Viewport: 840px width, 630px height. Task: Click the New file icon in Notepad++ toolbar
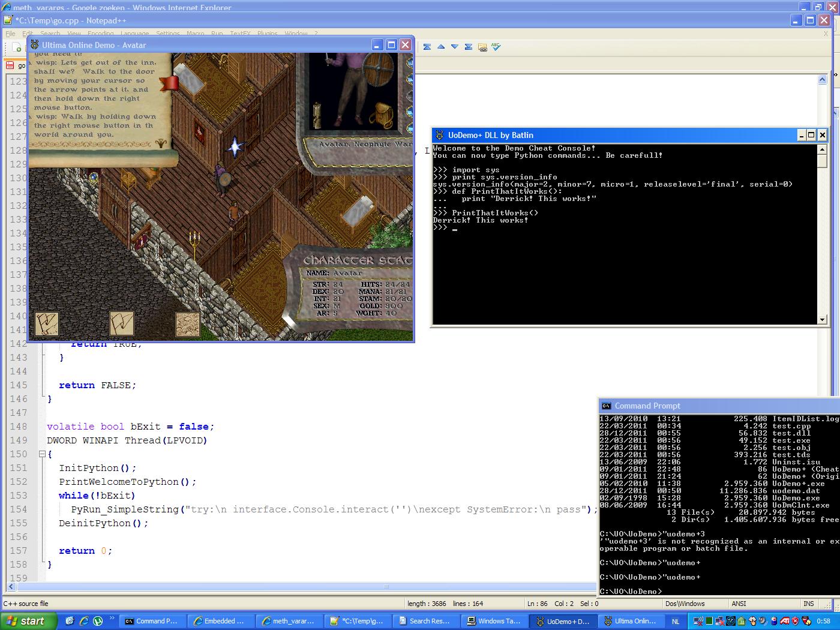pos(17,47)
